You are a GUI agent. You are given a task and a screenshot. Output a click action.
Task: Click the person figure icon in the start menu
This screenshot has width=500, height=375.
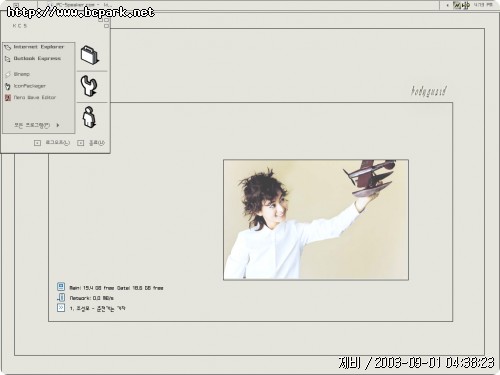coord(89,117)
